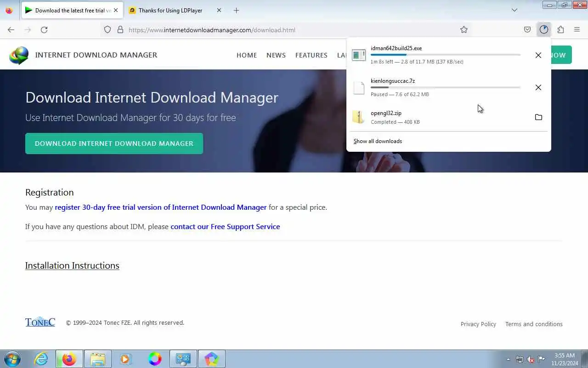This screenshot has height=368, width=588.
Task: Click the kienlongsuccac.7z paused progress bar
Action: click(x=446, y=87)
